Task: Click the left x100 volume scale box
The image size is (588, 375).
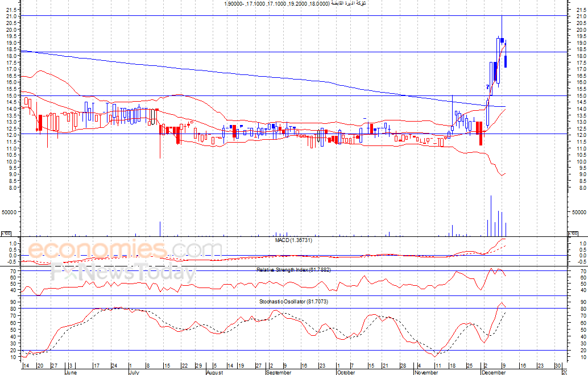Action: coord(6,234)
